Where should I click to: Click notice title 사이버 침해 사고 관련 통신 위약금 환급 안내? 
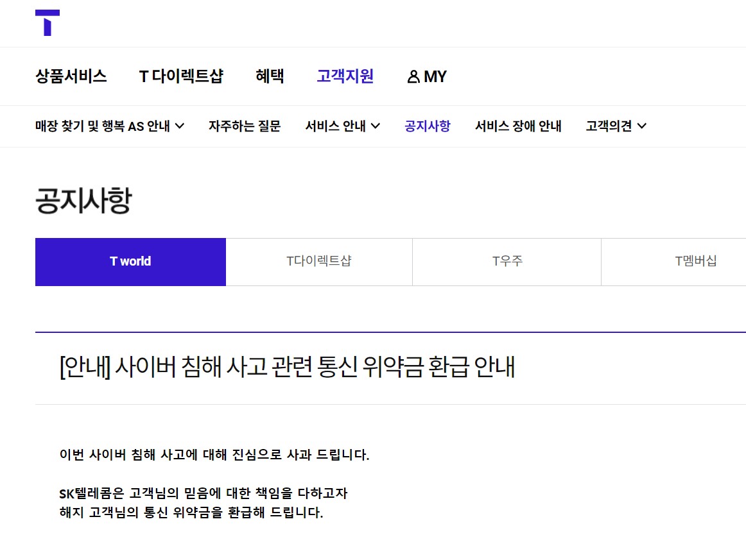pyautogui.click(x=287, y=367)
